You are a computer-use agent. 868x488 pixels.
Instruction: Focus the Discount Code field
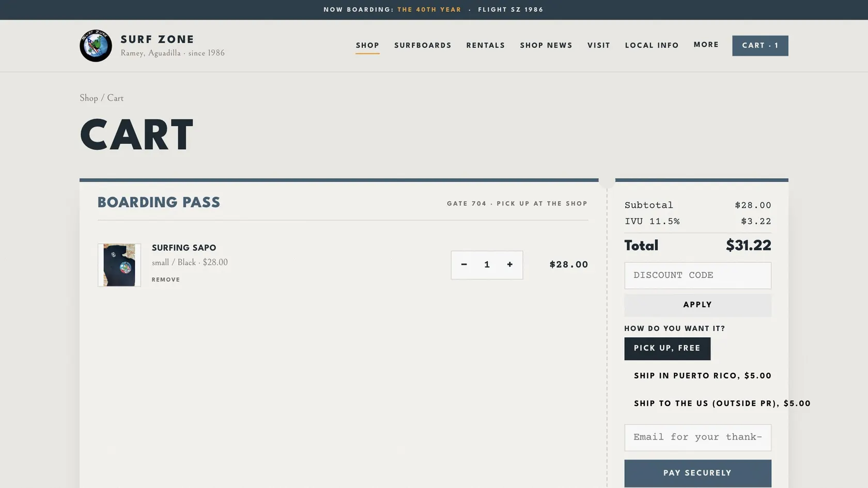[x=698, y=276]
